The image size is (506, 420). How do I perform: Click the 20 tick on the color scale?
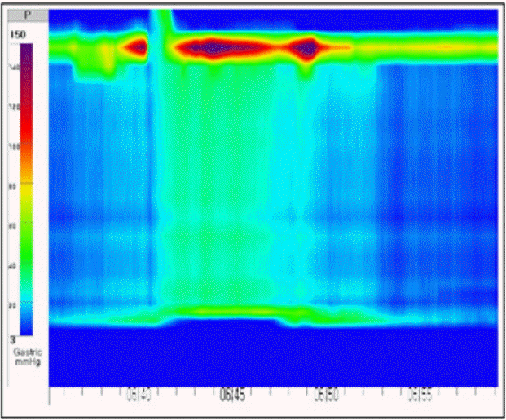[x=12, y=305]
